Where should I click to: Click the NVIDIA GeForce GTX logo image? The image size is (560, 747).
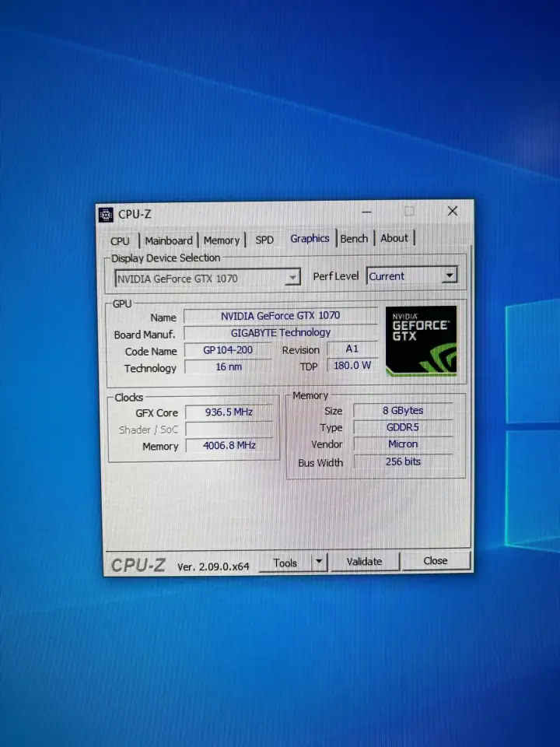[421, 341]
